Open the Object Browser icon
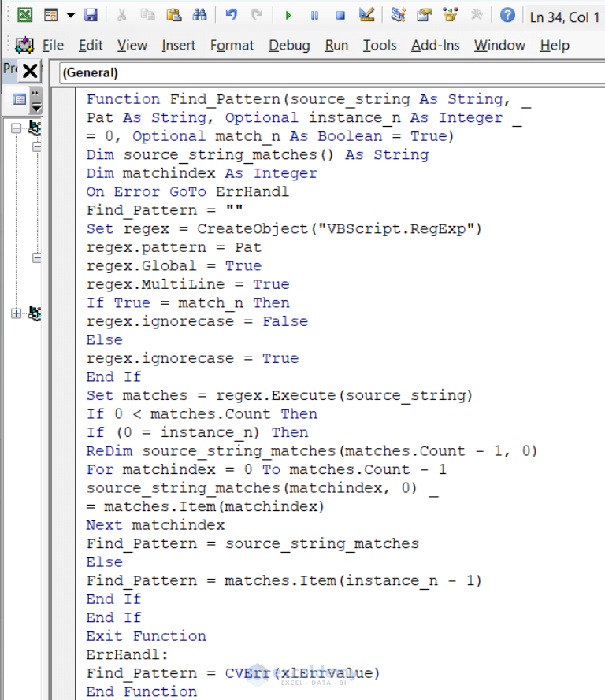The height and width of the screenshot is (700, 605). (451, 16)
